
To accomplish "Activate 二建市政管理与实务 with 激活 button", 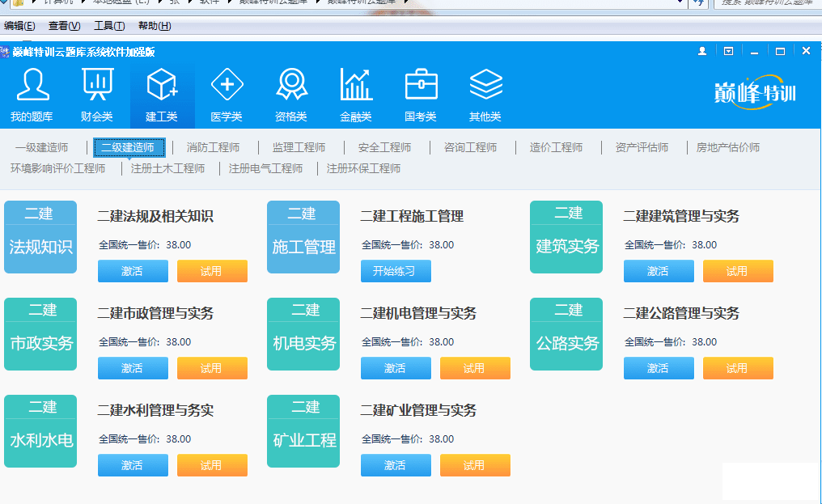I will [133, 368].
